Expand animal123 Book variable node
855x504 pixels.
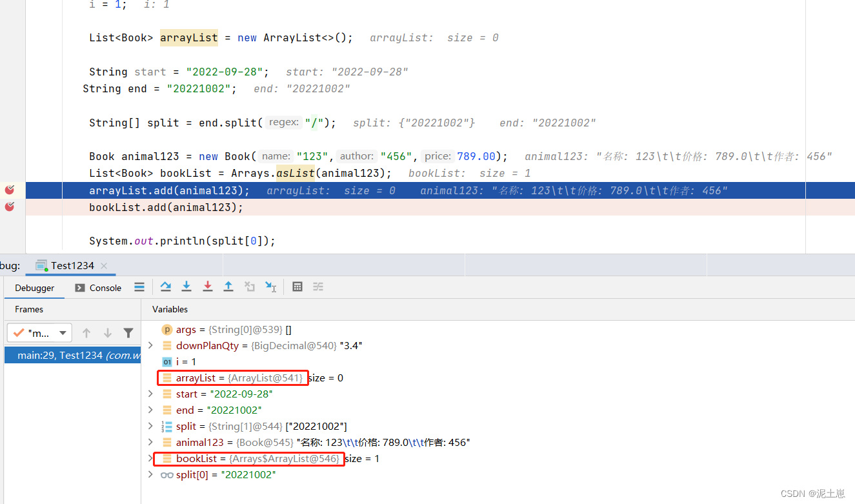coord(150,442)
